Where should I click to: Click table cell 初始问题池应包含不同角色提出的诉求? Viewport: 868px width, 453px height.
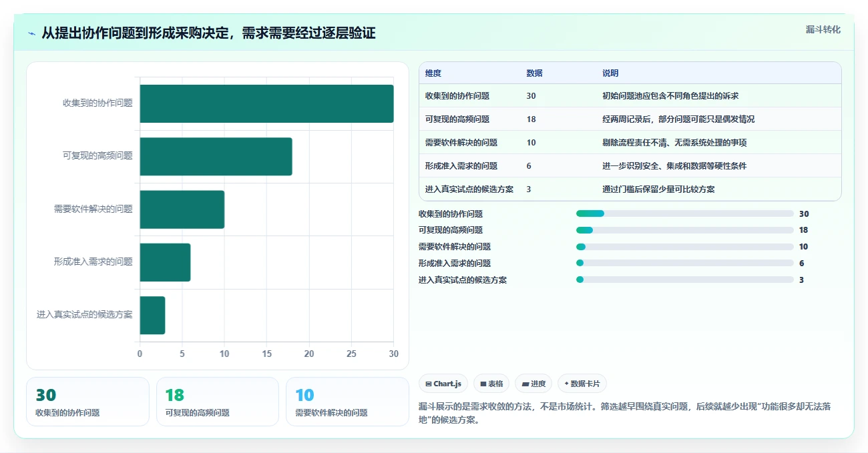point(670,96)
